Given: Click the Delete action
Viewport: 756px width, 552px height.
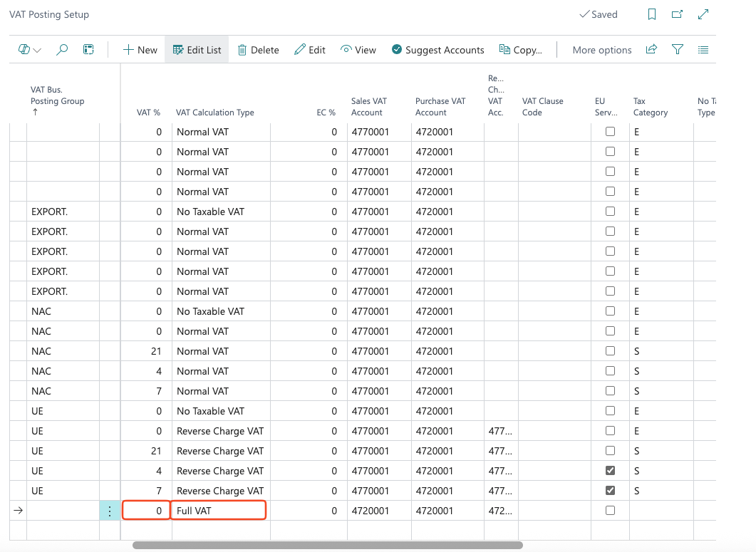Looking at the screenshot, I should (x=258, y=50).
